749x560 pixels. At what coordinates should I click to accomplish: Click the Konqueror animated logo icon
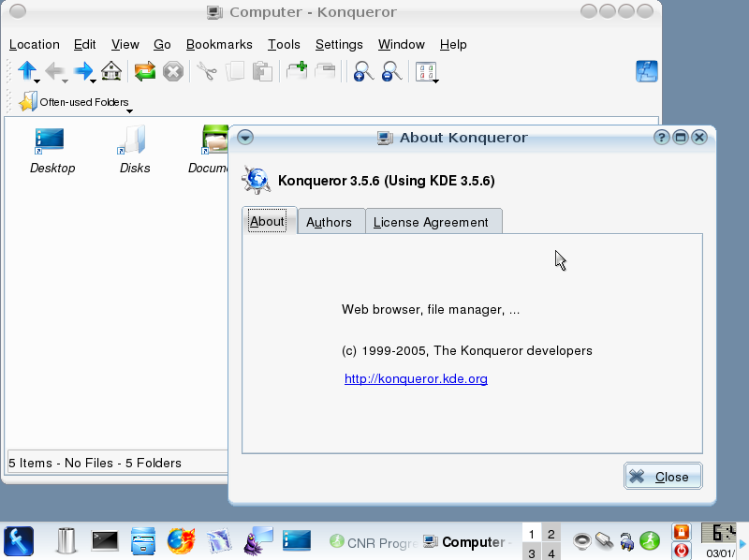(x=646, y=71)
